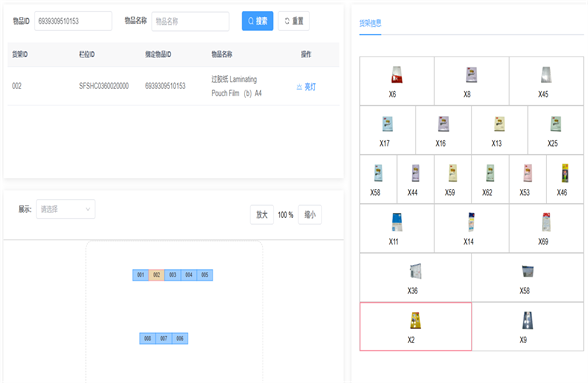588x383 pixels.
Task: Click the X17 product image
Action: pos(387,124)
